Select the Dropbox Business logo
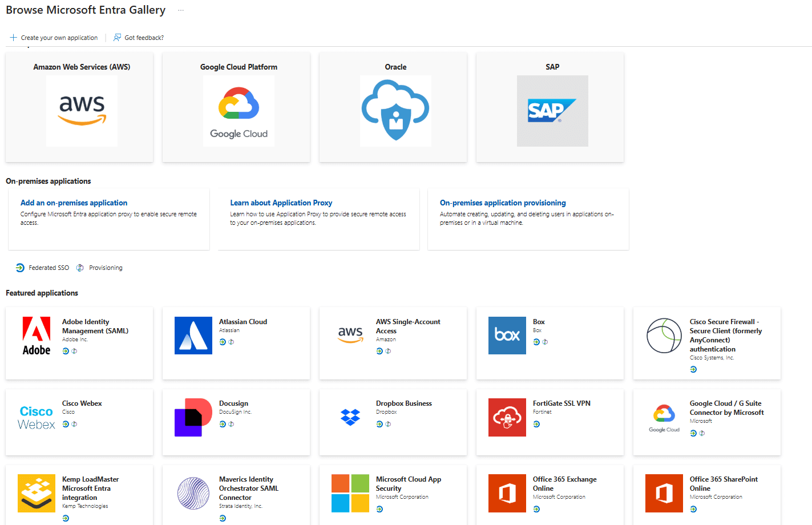Viewport: 812px width, 525px height. click(x=350, y=417)
